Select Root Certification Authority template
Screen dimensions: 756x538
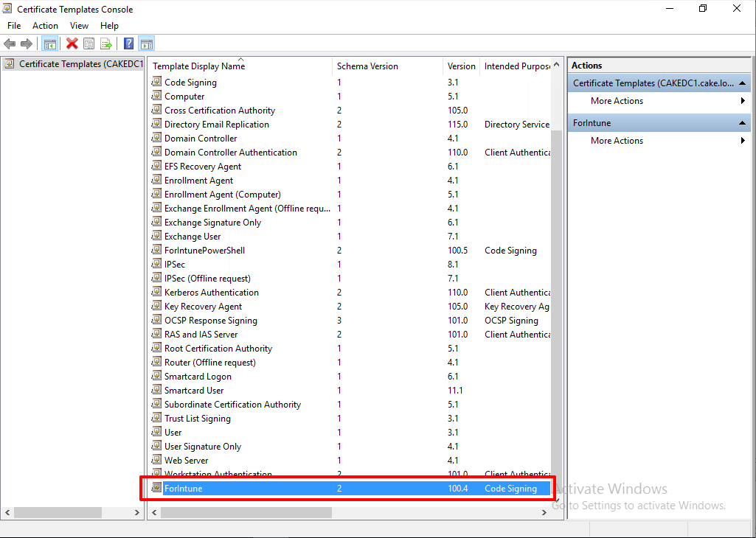(350, 349)
